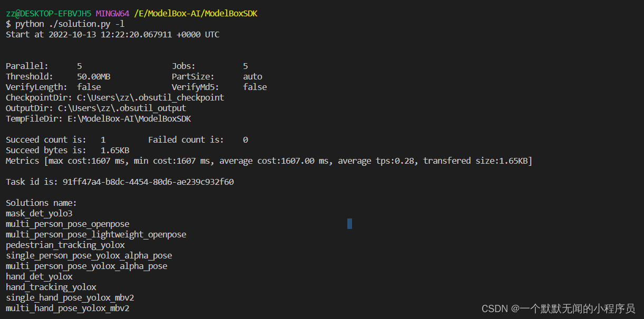Click the hand_tracking_yolox entry
Image resolution: width=644 pixels, height=319 pixels.
tap(51, 287)
